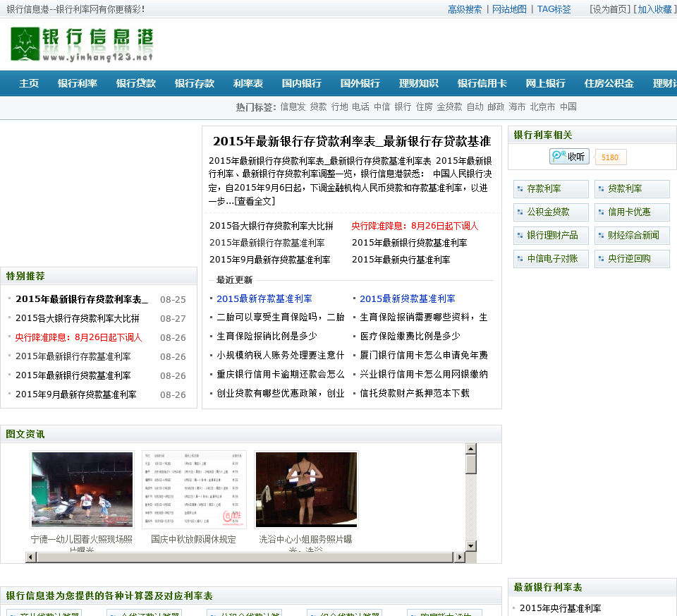
Task: Open red 央行降准降息 item in 特别推荐
Action: 78,337
